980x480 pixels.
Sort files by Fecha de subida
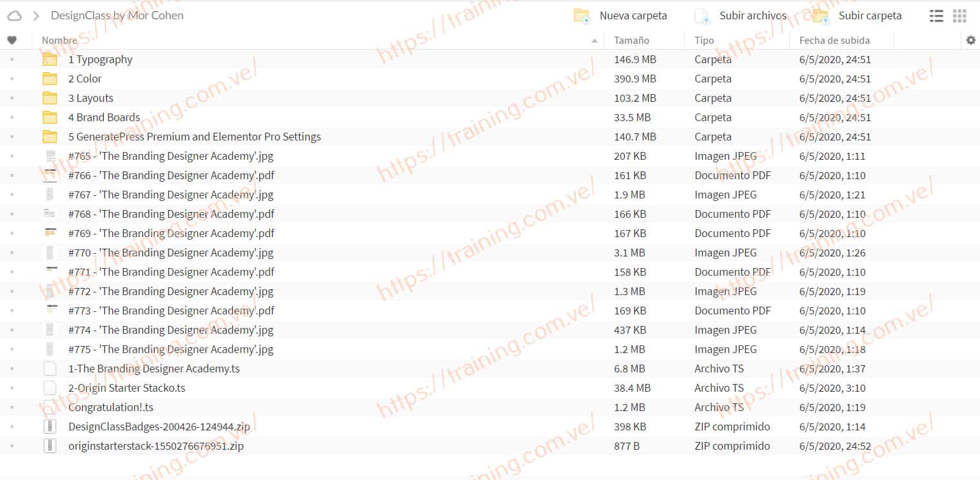click(x=834, y=41)
